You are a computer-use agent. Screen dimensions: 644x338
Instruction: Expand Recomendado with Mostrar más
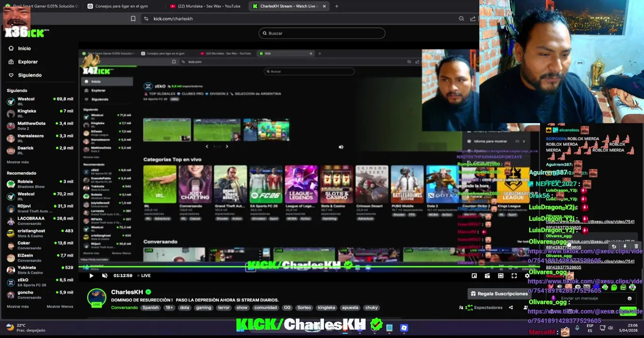pos(18,307)
